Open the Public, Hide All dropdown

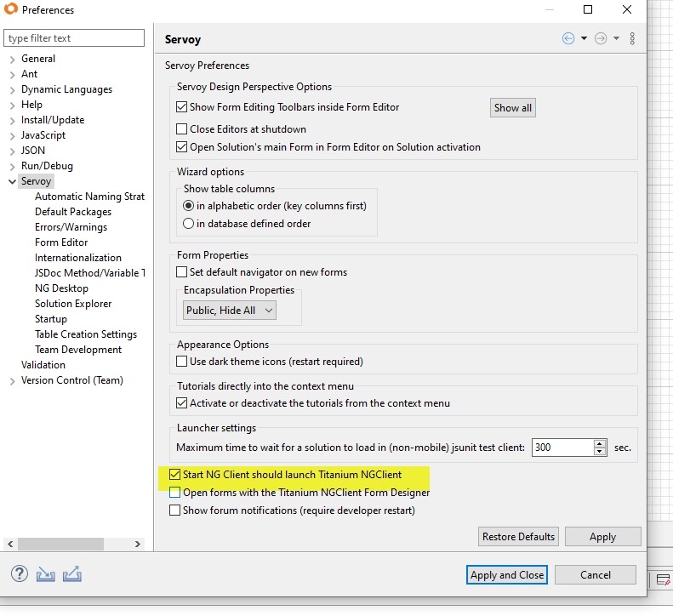coord(229,311)
